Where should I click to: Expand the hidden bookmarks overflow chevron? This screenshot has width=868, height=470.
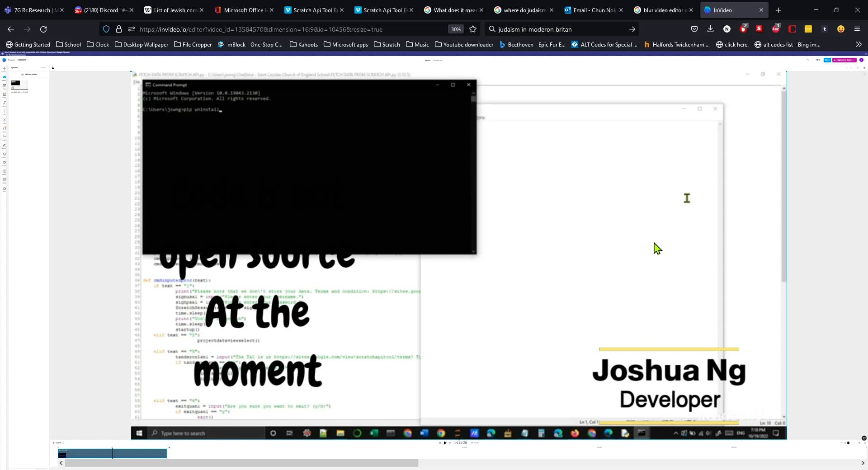(858, 44)
